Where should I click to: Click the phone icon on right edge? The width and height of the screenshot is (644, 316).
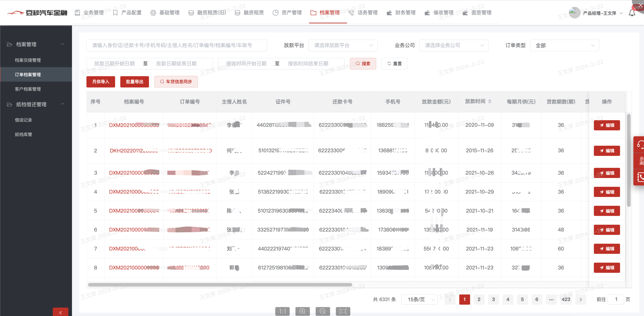click(640, 177)
